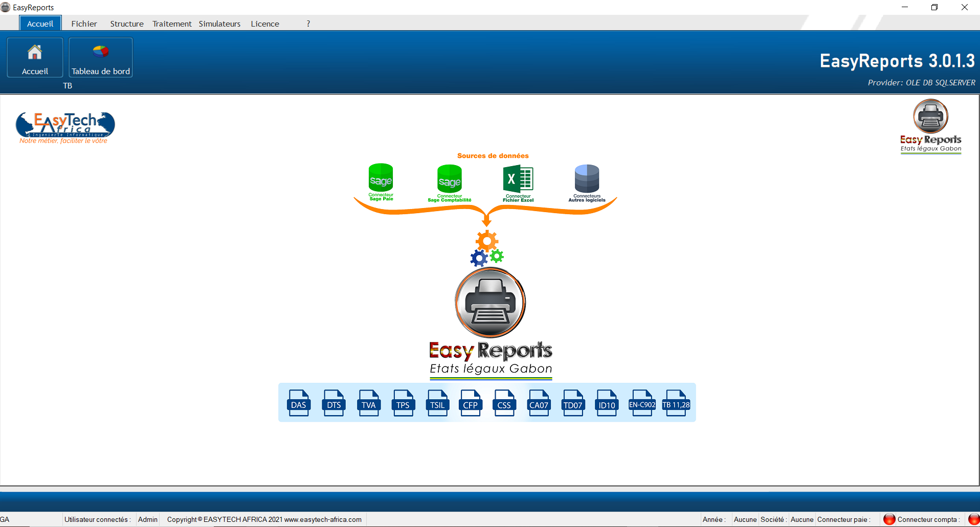Click the Admin user name in status bar
The height and width of the screenshot is (527, 980).
(148, 519)
